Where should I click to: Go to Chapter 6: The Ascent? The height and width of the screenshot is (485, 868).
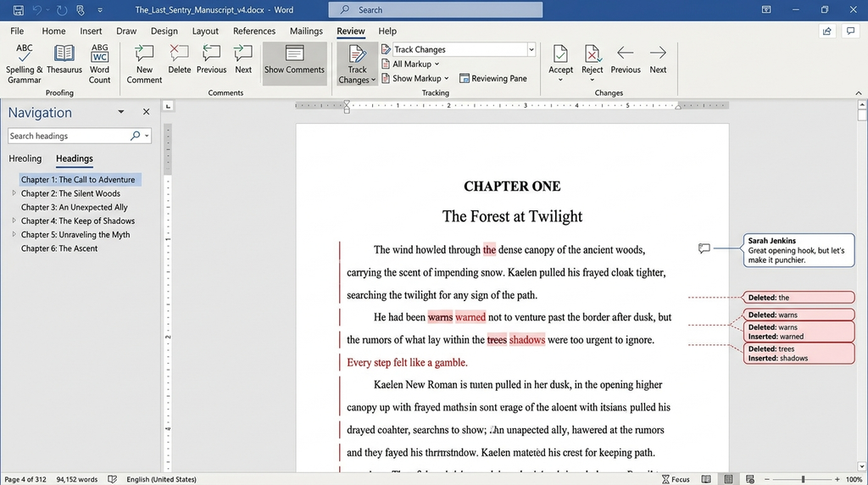[x=59, y=248]
